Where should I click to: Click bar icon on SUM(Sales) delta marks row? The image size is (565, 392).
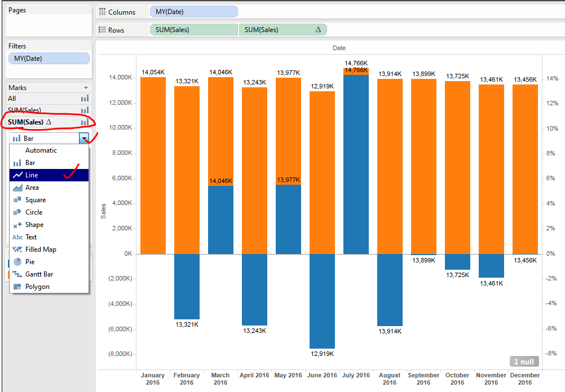(85, 122)
